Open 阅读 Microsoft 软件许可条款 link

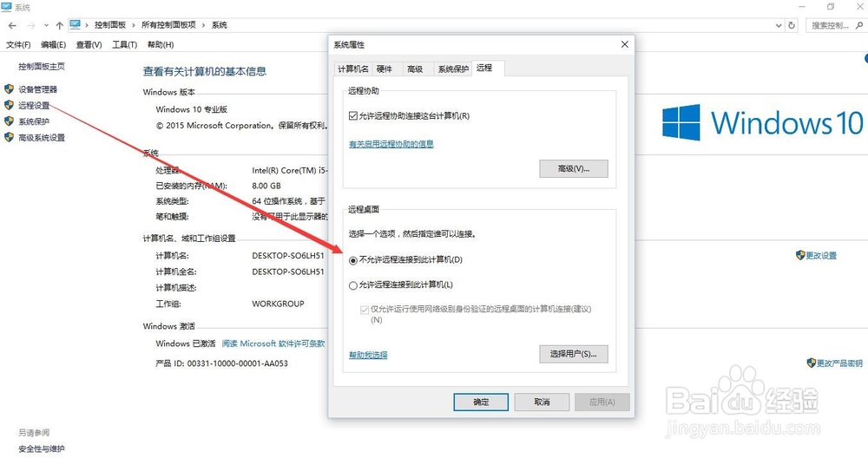coord(273,343)
